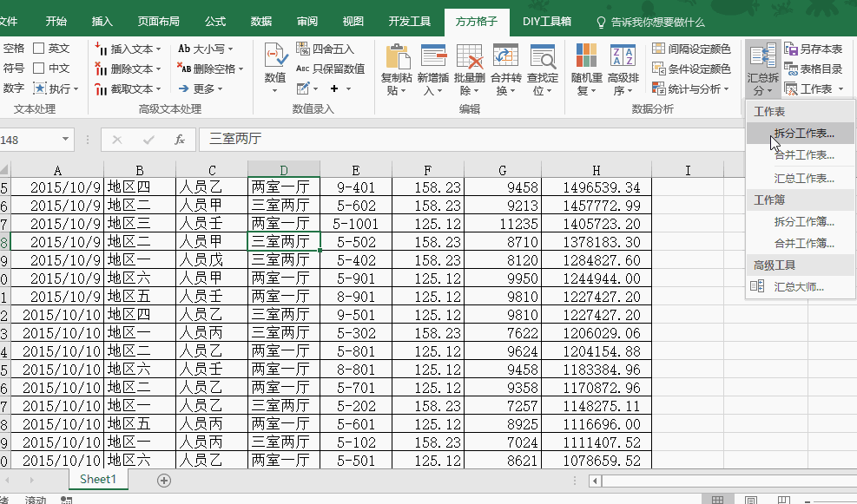857x504 pixels.
Task: Choose 拆分工作表 from the menu
Action: tap(804, 134)
